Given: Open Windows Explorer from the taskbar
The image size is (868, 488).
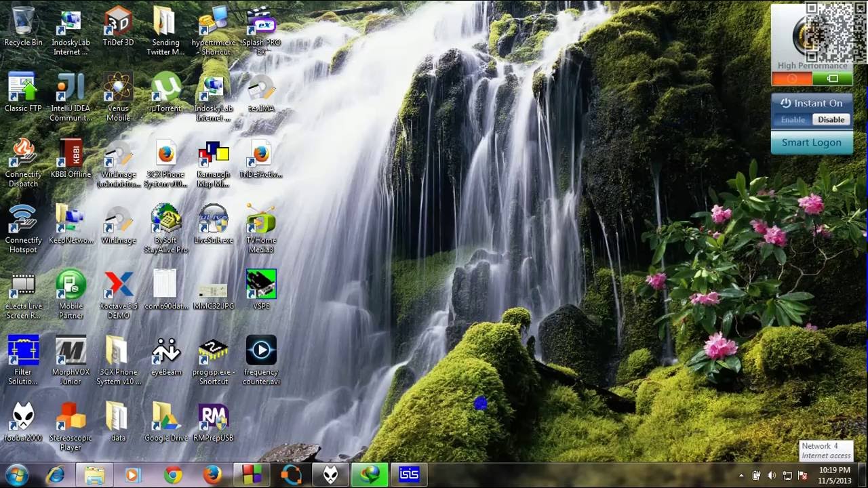Looking at the screenshot, I should click(x=94, y=475).
